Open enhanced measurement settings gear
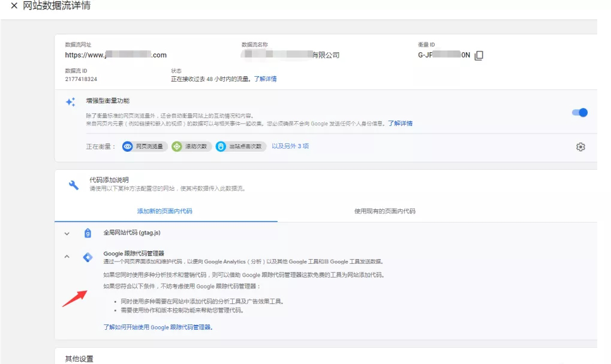The height and width of the screenshot is (364, 611). pyautogui.click(x=580, y=147)
